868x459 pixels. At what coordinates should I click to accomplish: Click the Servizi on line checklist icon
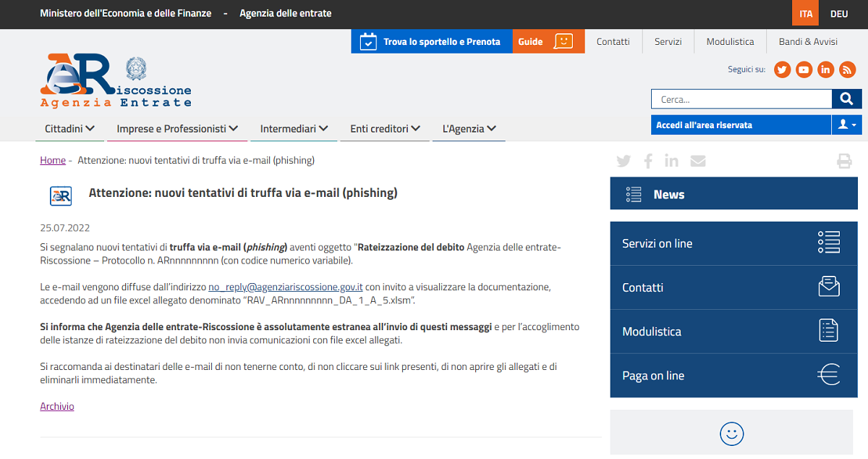(829, 243)
